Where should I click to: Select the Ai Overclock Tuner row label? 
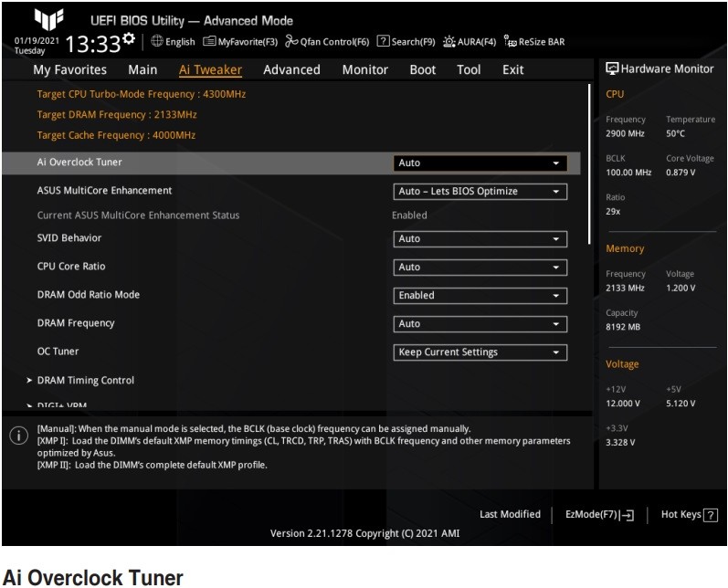click(x=79, y=162)
